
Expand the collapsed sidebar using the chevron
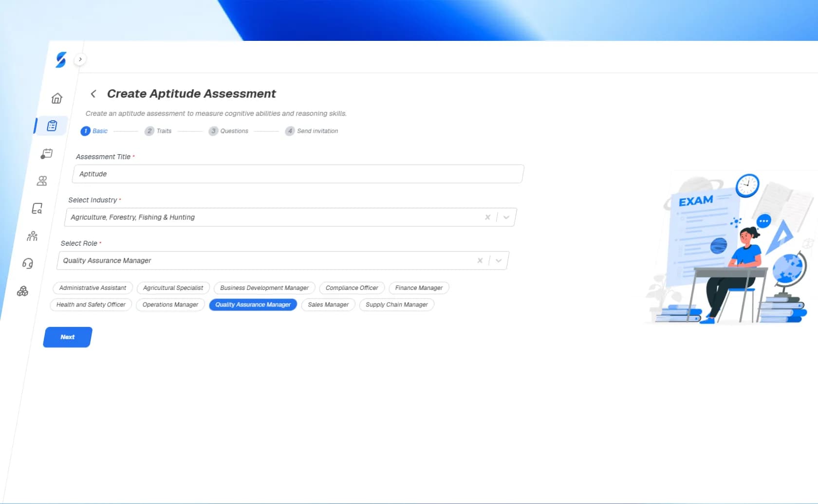pos(80,58)
